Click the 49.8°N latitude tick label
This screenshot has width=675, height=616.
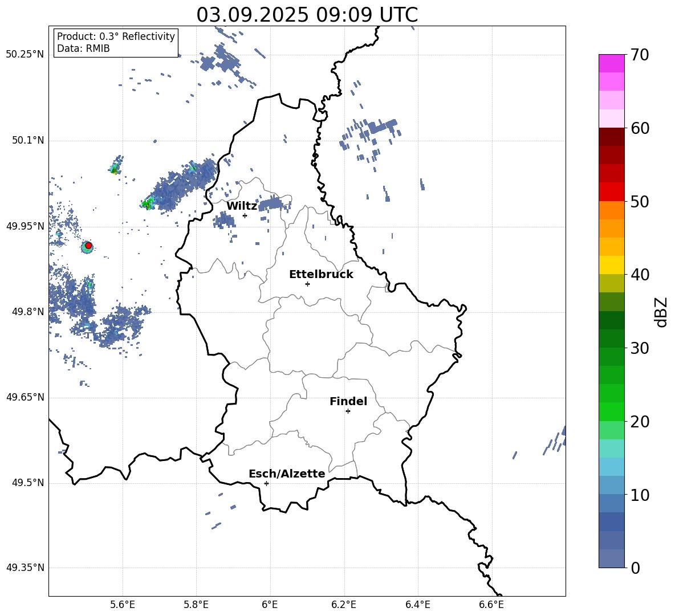(x=27, y=312)
